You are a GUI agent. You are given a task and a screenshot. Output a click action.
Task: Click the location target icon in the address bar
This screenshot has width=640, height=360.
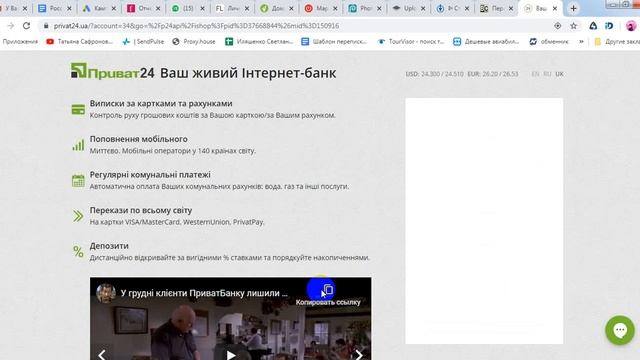558,26
